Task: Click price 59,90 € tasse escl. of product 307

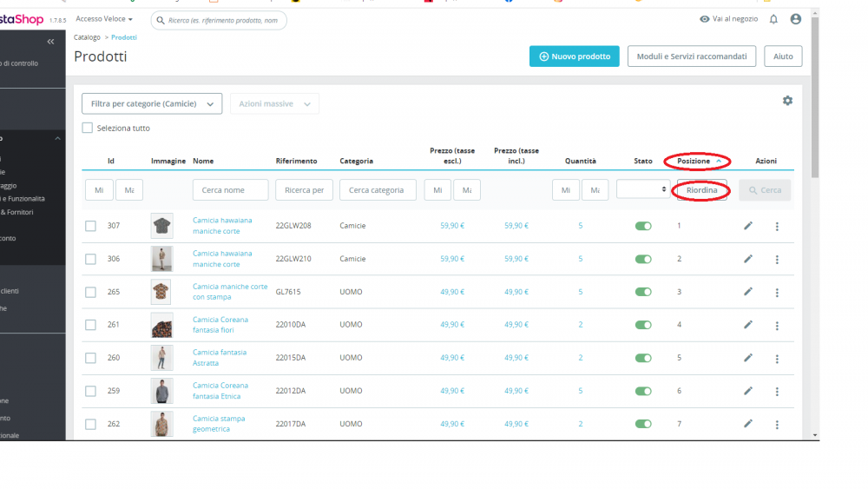Action: click(x=452, y=226)
